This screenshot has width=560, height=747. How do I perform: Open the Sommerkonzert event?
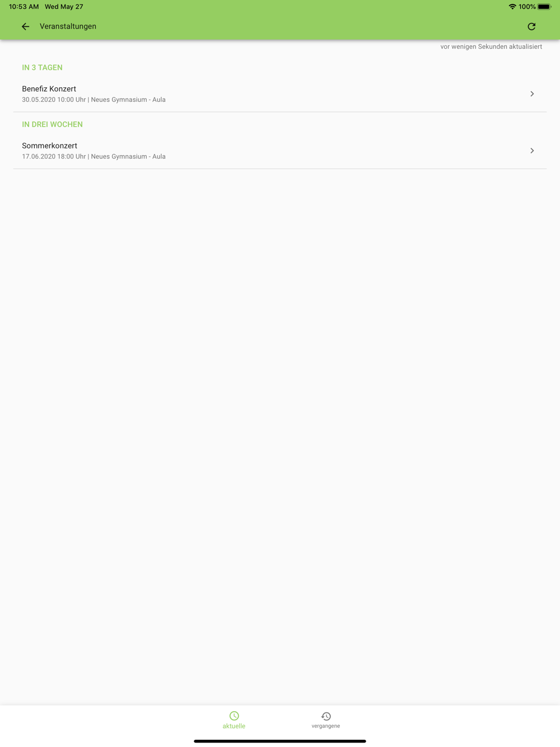click(280, 151)
